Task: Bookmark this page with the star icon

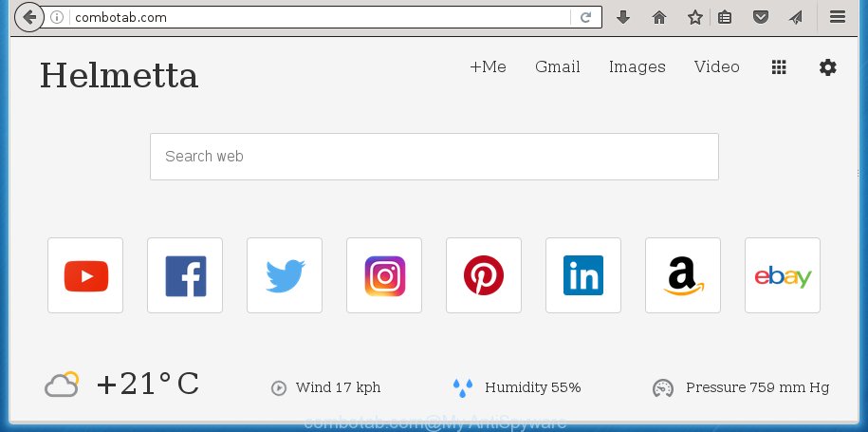Action: coord(694,17)
